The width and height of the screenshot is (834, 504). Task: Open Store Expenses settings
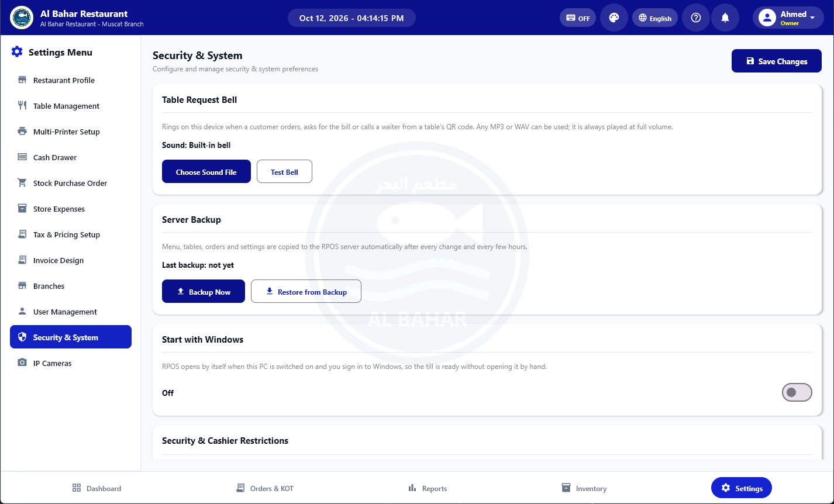click(71, 209)
